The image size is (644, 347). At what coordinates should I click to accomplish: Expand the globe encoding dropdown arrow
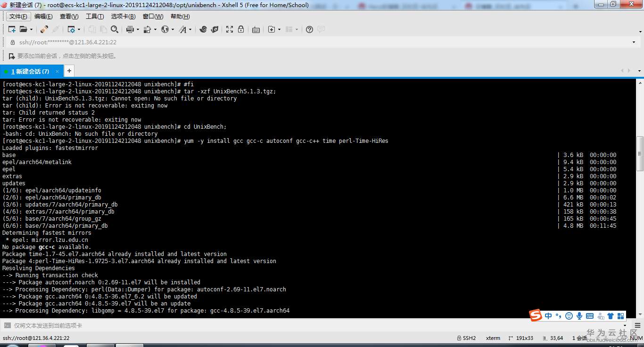point(173,29)
